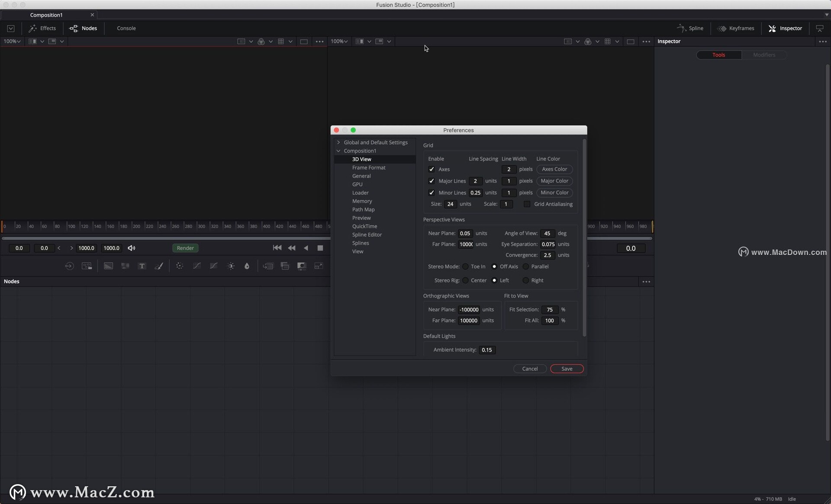Add a Fast Noise node from toolbar
The image size is (831, 504).
[125, 266]
